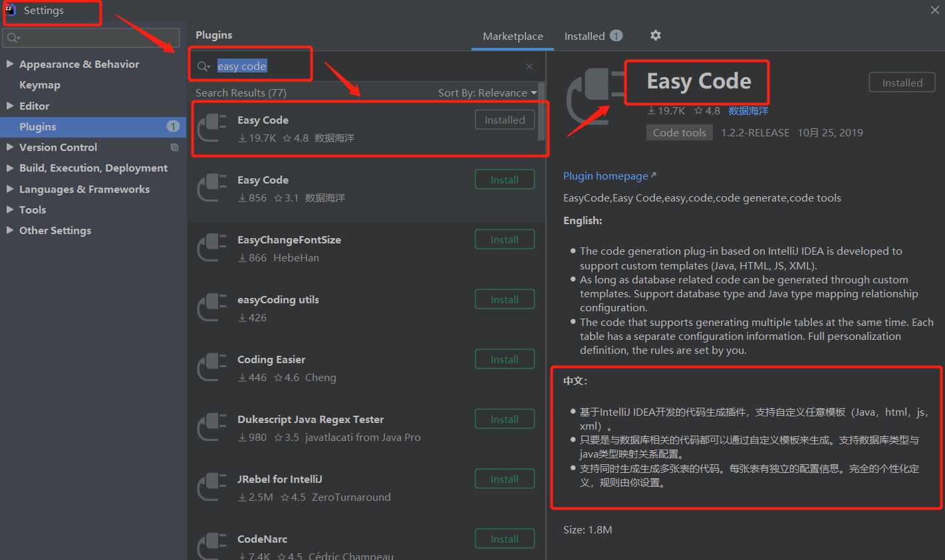945x560 pixels.
Task: Click the update count badge on the Plugins sidebar item
Action: [x=173, y=126]
